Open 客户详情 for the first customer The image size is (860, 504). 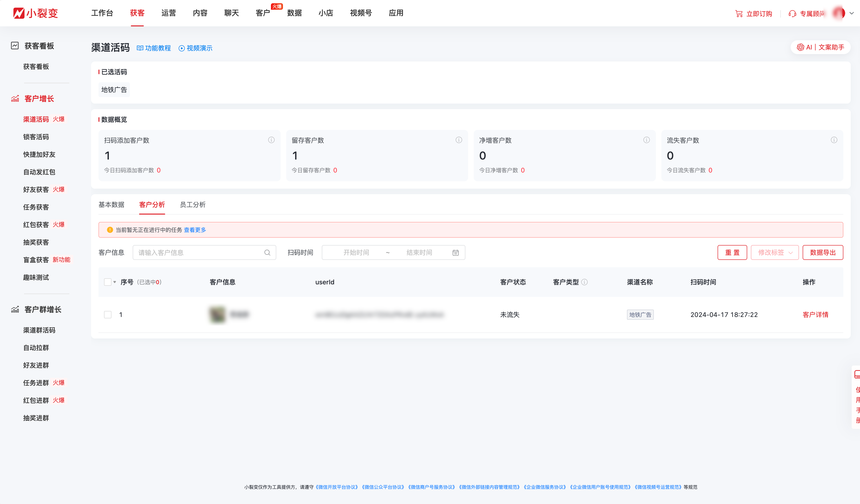tap(816, 315)
